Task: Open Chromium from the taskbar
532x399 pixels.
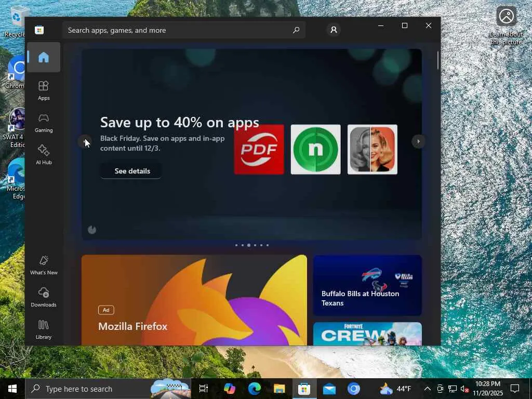Action: coord(353,389)
